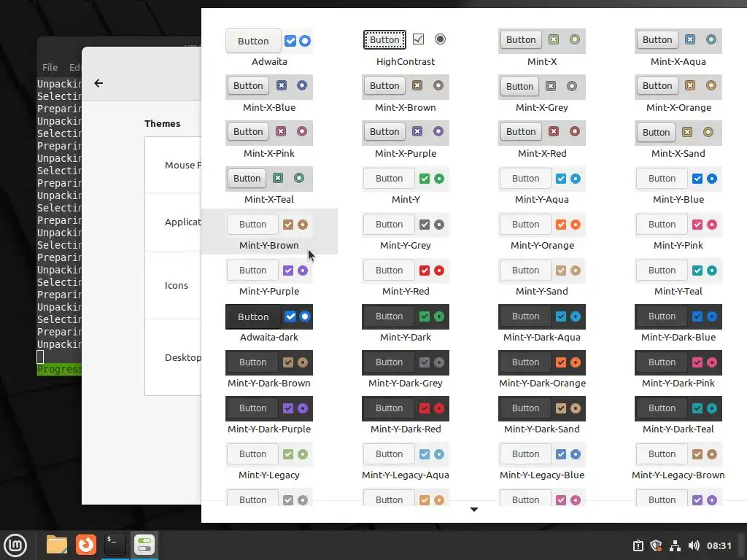Select the Mint-X-Pink theme

click(x=269, y=140)
